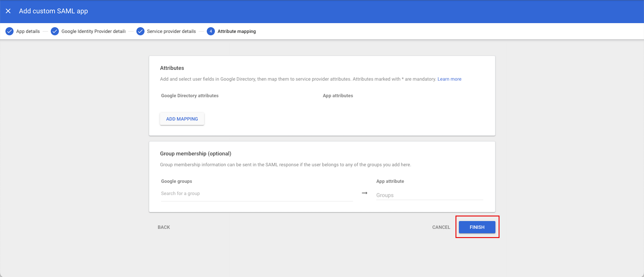
Task: Close the Add custom SAML app dialog
Action: click(x=8, y=11)
